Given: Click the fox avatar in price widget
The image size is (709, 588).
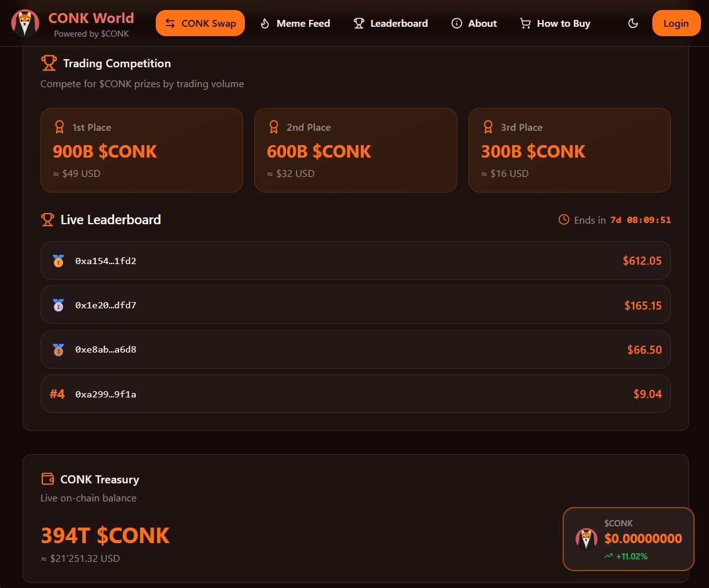Looking at the screenshot, I should 586,539.
